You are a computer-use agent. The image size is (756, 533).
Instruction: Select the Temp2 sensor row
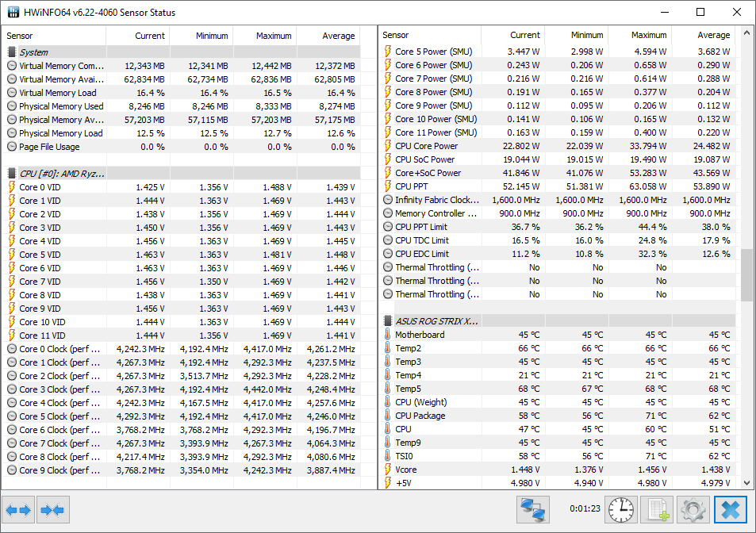(558, 348)
